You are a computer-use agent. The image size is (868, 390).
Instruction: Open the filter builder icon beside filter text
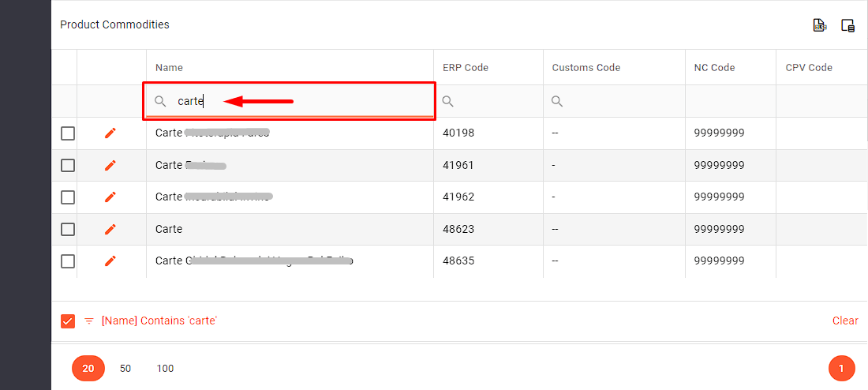(x=88, y=321)
